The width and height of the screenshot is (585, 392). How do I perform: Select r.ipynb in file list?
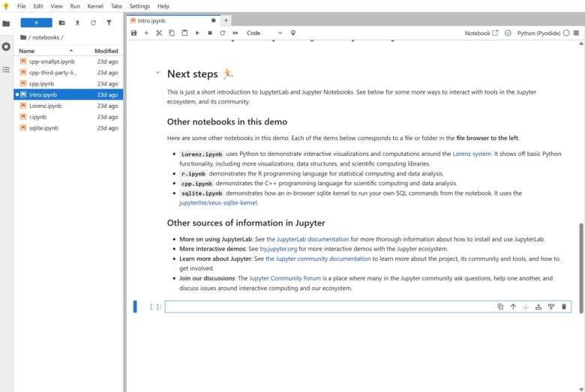(x=69, y=117)
